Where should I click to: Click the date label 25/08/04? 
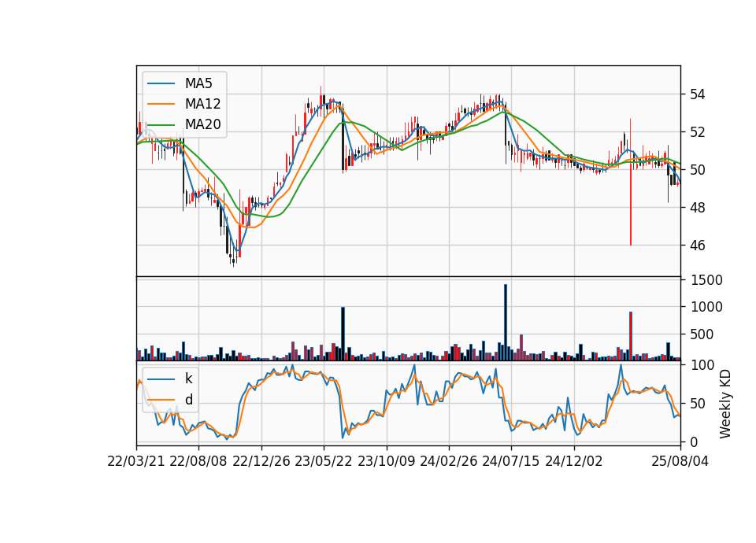tap(680, 461)
